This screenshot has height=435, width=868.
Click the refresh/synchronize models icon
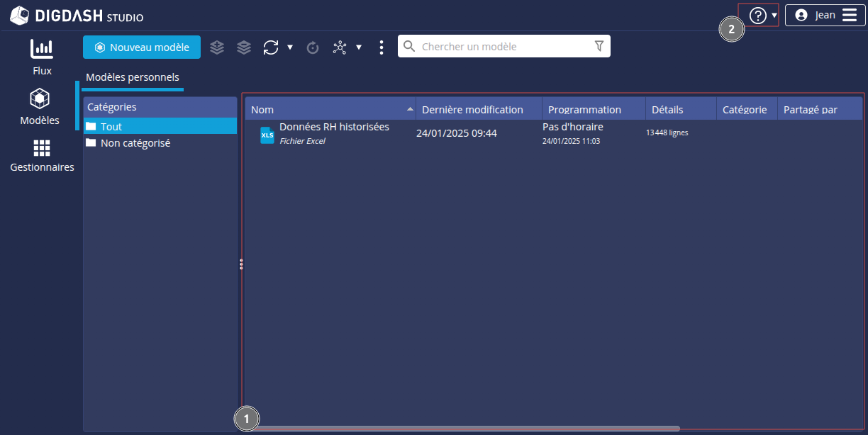point(270,47)
